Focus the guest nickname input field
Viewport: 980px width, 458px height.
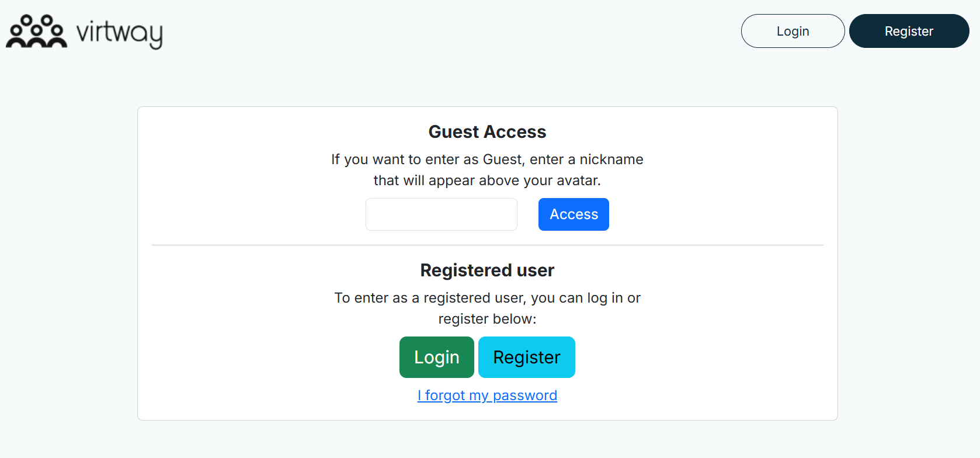tap(441, 214)
